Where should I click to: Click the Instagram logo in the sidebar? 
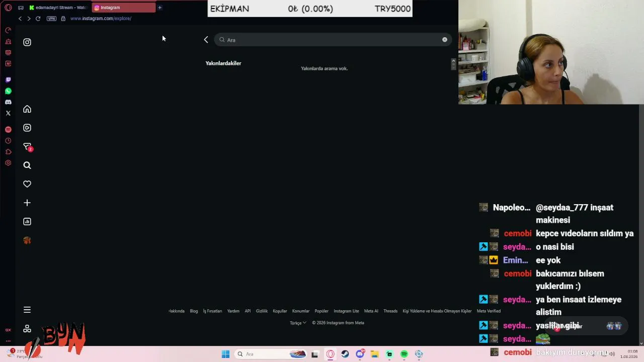27,42
